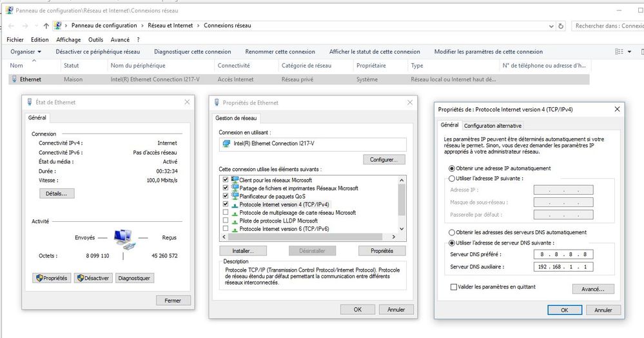Click the shield Propriétés button in État de Ethernet
The image size is (644, 338).
click(52, 278)
